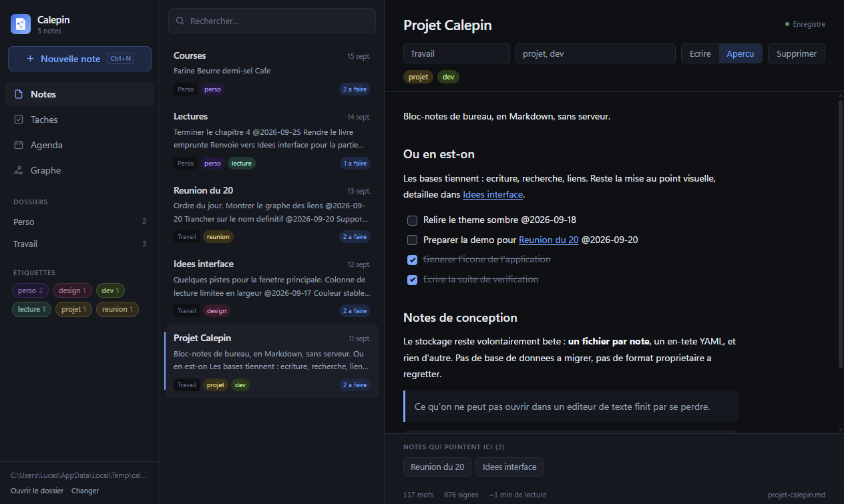Image resolution: width=844 pixels, height=504 pixels.
Task: Edit the 'projet, dev' tags field
Action: pos(596,53)
